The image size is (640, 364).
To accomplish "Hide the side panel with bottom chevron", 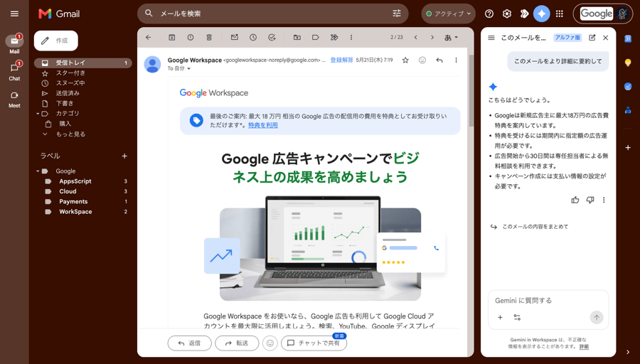I will click(x=628, y=352).
